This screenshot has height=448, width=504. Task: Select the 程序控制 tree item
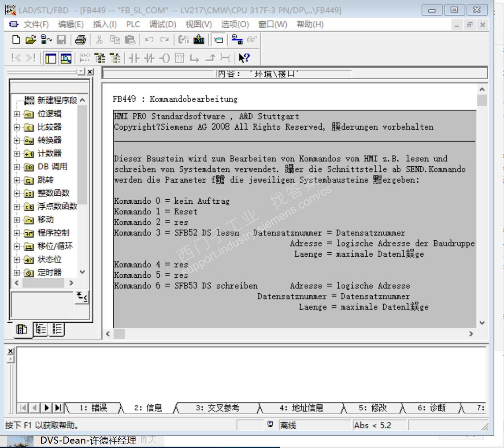point(53,233)
